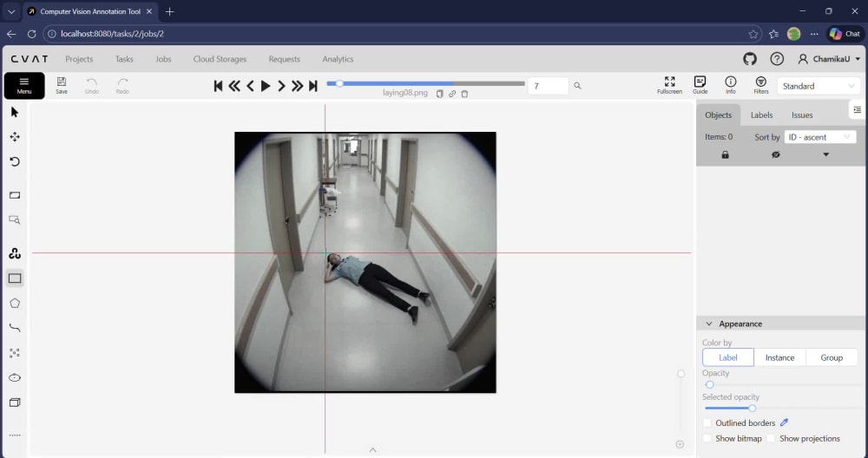Screen dimensions: 868x458
Task: Open the Guide
Action: 700,85
